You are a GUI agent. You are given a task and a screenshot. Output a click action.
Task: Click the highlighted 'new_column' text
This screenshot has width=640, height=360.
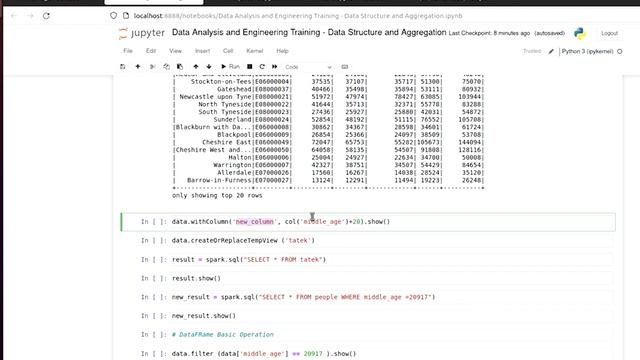[255, 222]
